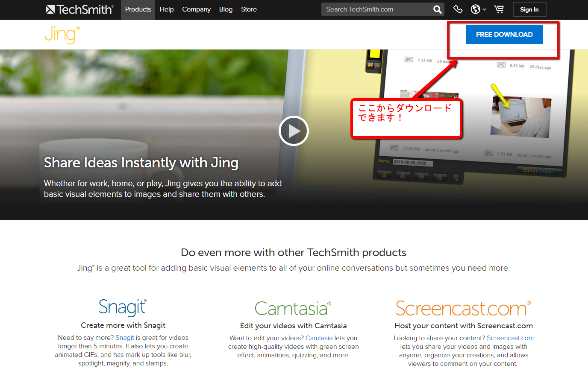Go to the Blog page

pos(226,9)
